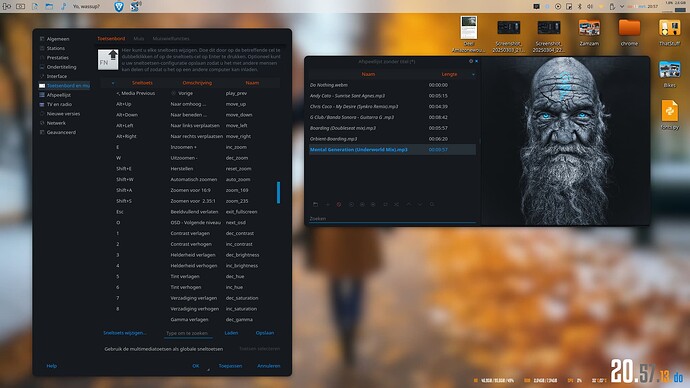Select Chris Coco - My Desire track
Screen dimensions: 690x388
pos(392,106)
